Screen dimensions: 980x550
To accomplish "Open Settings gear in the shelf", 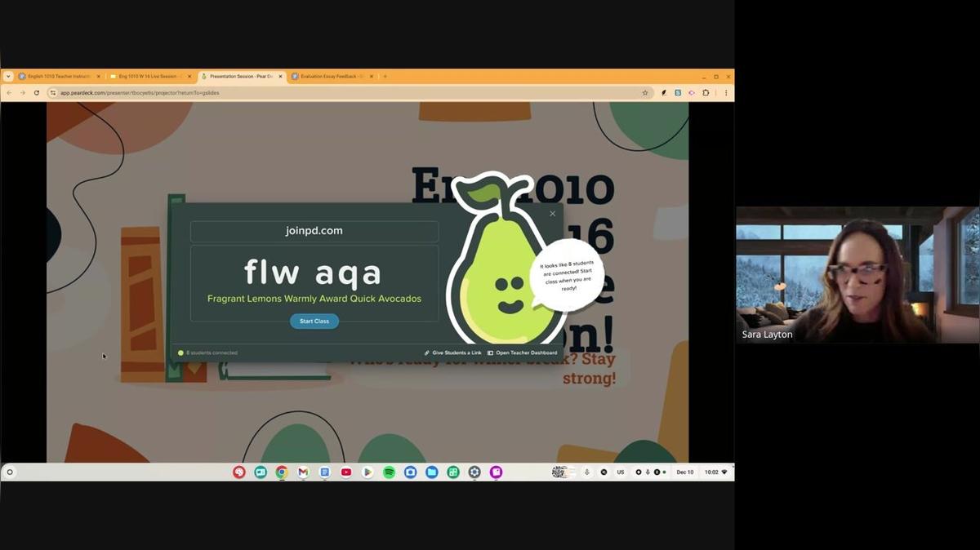I will [474, 472].
